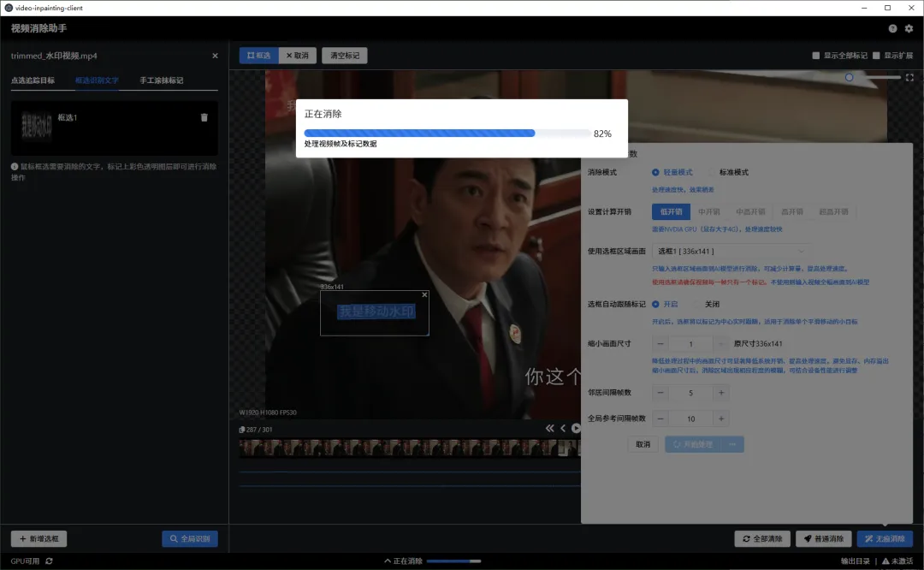This screenshot has width=924, height=570.
Task: Decrease 缩小画面尺寸 with minus
Action: click(x=660, y=344)
